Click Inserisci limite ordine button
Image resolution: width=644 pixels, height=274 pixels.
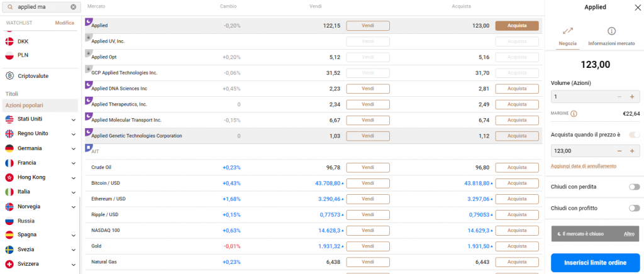[x=595, y=263]
